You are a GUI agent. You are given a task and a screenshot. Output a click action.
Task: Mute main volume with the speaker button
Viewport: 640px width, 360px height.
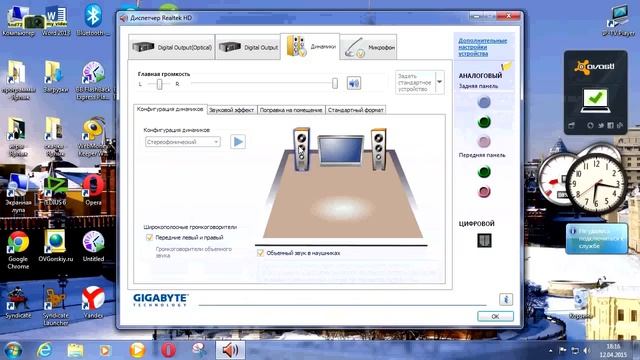click(x=353, y=83)
